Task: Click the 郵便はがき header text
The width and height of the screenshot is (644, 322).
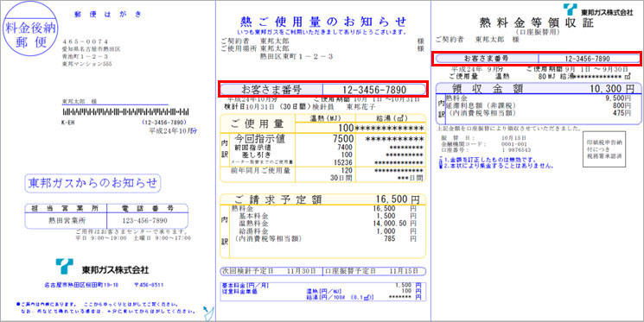Action: (108, 14)
